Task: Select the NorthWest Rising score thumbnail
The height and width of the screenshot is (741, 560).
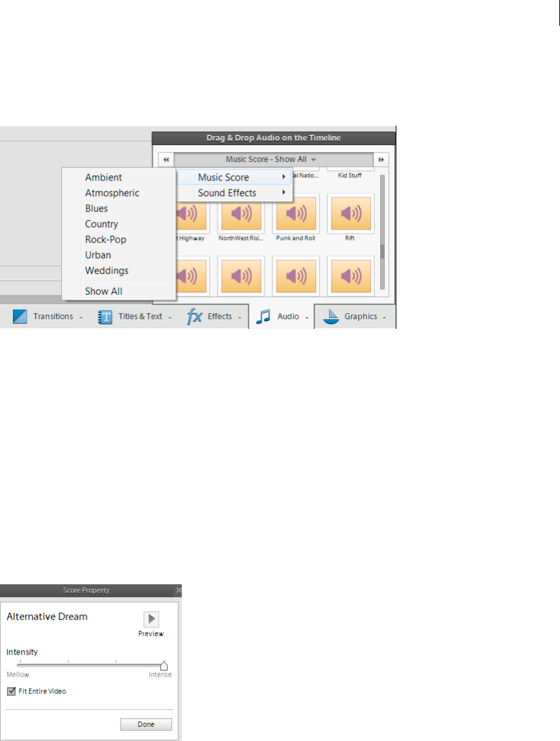Action: pyautogui.click(x=241, y=213)
